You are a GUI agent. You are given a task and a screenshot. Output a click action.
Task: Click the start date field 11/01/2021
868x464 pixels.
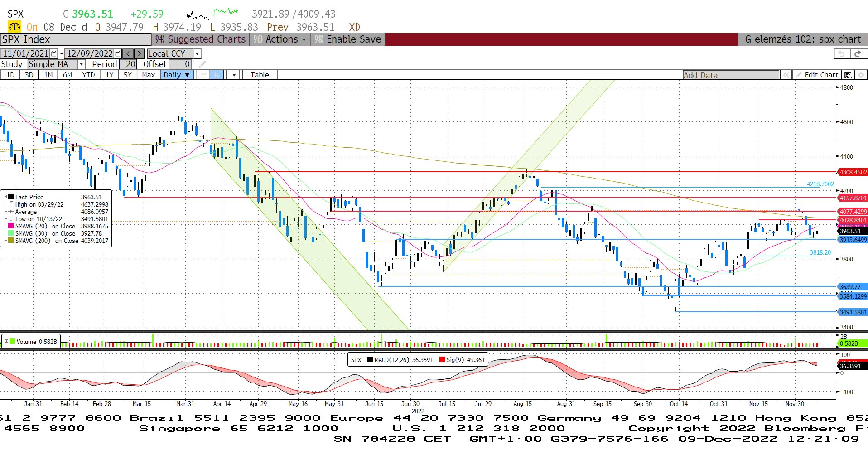coord(26,54)
